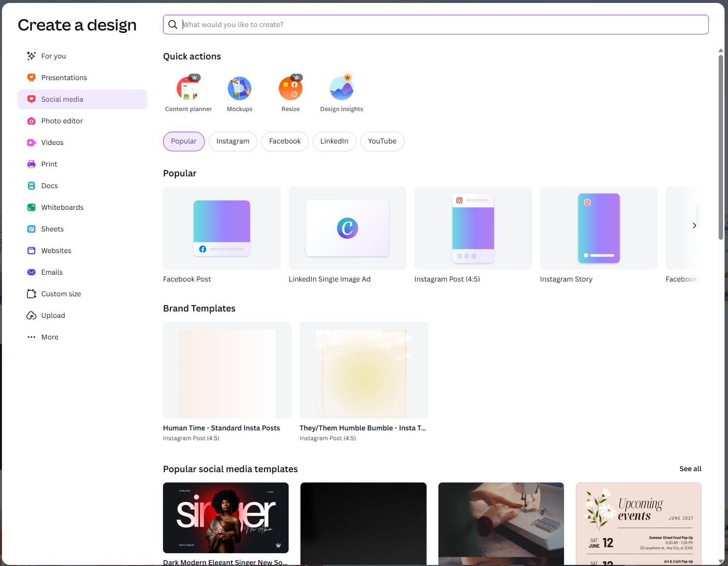
Task: Open the Photo editor category
Action: click(x=62, y=121)
